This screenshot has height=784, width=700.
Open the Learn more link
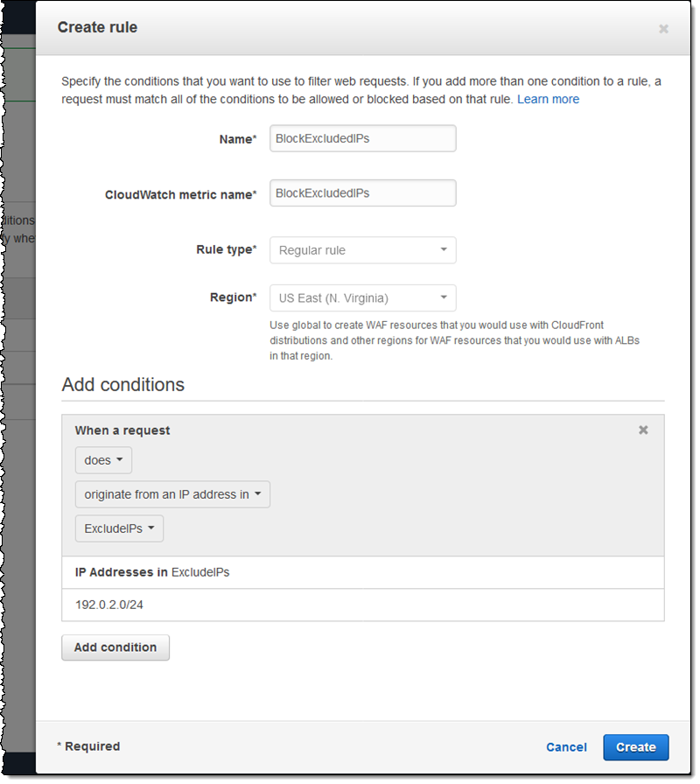548,100
